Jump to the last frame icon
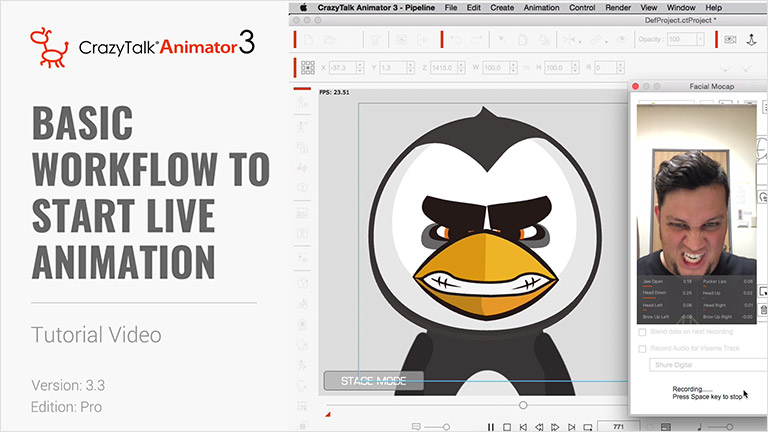The width and height of the screenshot is (768, 432). tap(572, 427)
